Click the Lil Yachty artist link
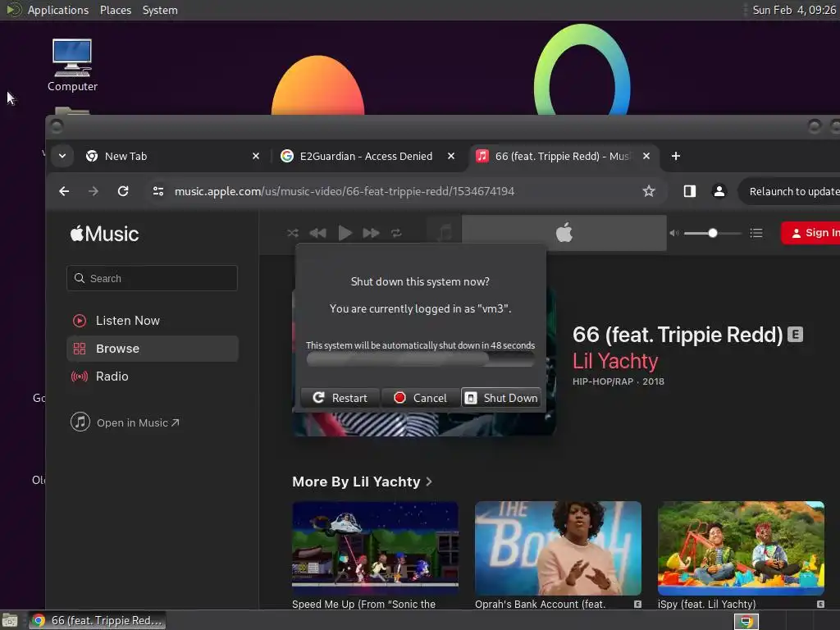This screenshot has width=840, height=630. [615, 361]
